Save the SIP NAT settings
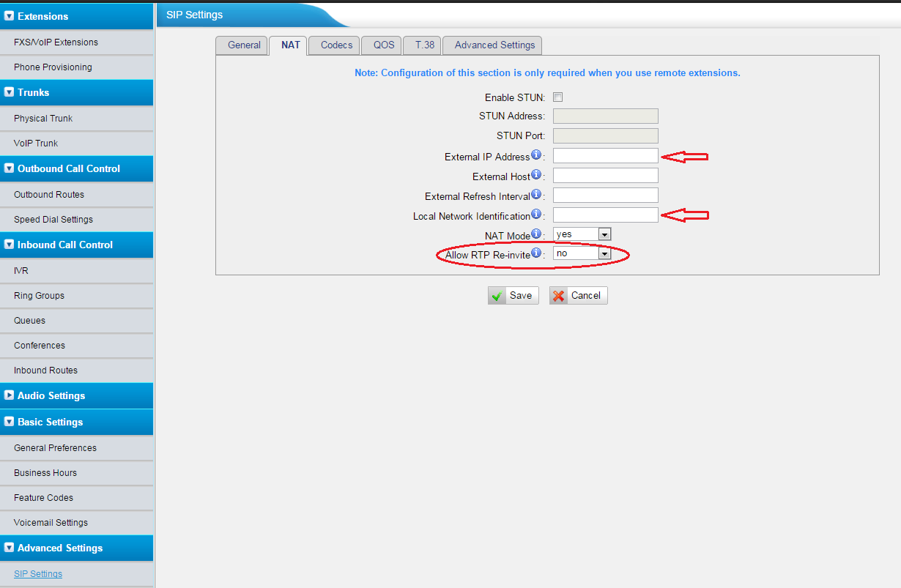Viewport: 901px width, 588px height. click(513, 295)
